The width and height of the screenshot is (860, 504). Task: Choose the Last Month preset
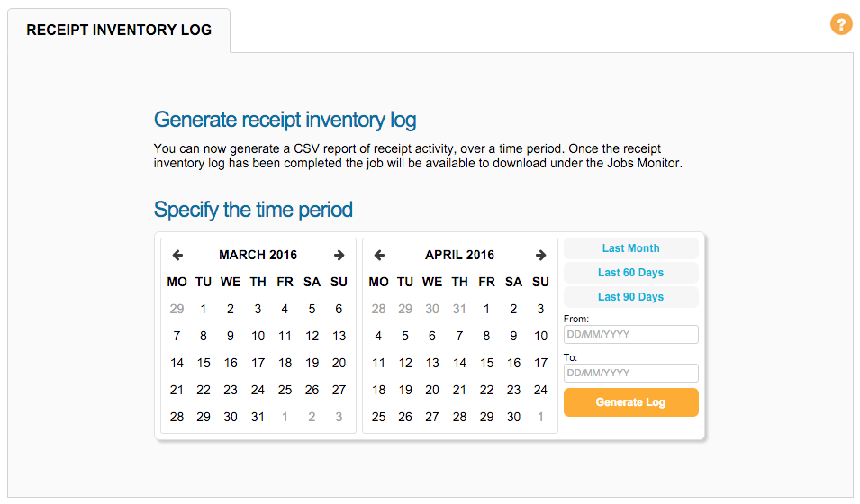[x=630, y=248]
